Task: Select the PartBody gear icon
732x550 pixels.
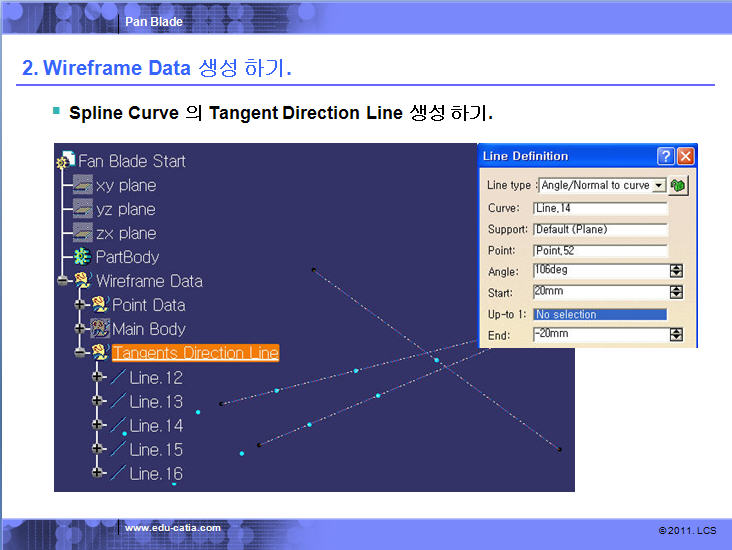Action: [x=83, y=257]
